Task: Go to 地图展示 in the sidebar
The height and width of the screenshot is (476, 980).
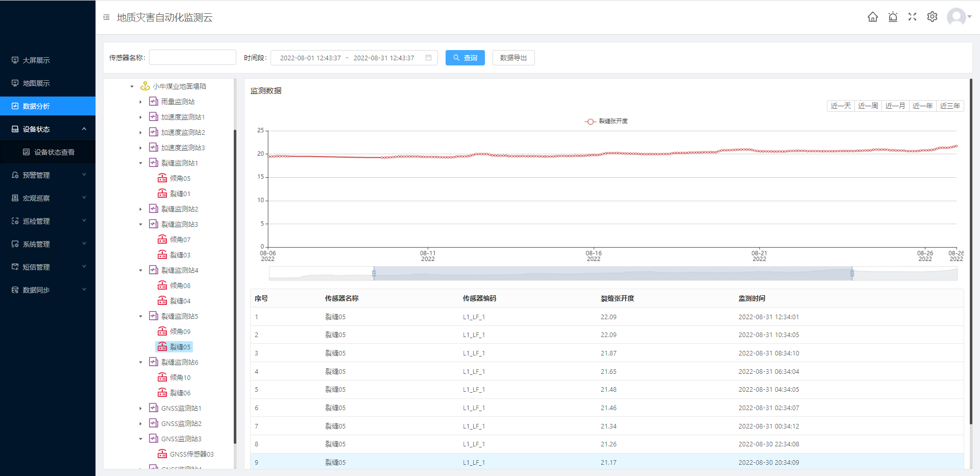Action: coord(36,83)
